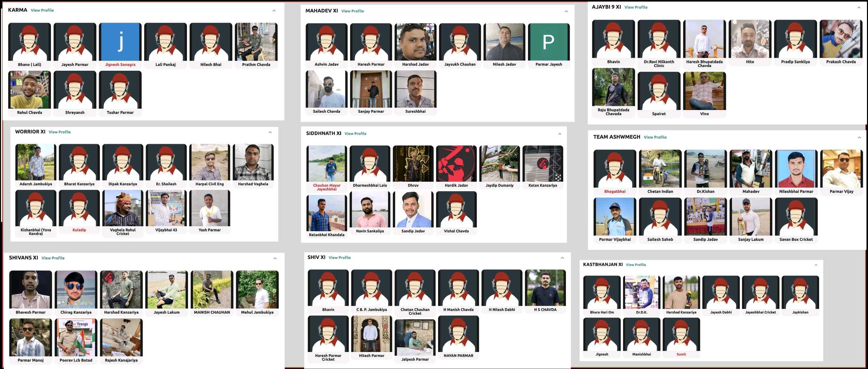Screen dimensions: 868x369
Task: Open View Profile link for KARMA
Action: 42,10
